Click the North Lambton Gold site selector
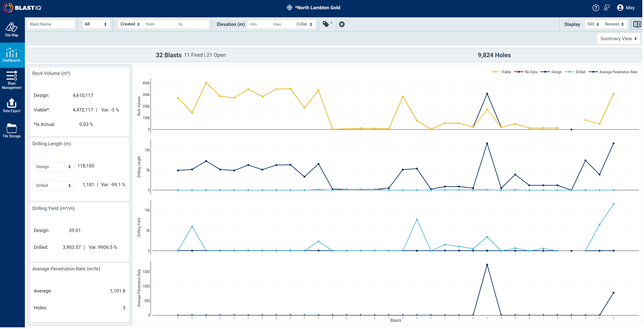The image size is (644, 329). tap(313, 8)
